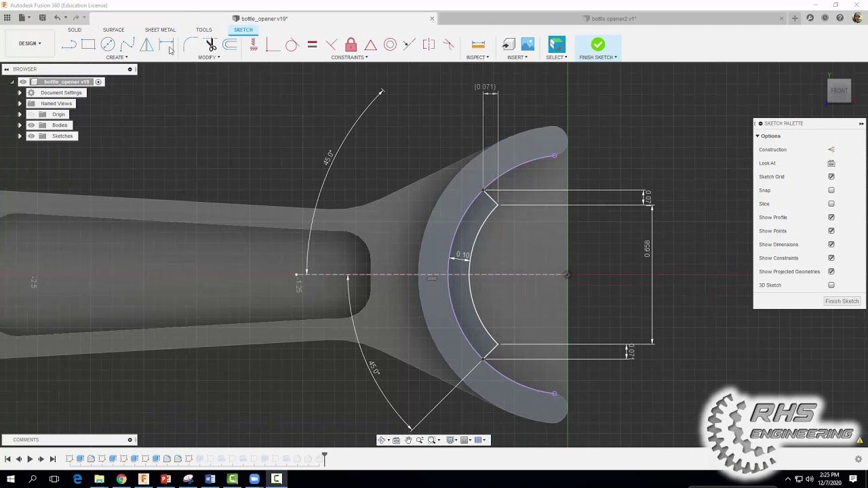Expand the Origin tree node
This screenshot has height=488, width=868.
click(20, 115)
